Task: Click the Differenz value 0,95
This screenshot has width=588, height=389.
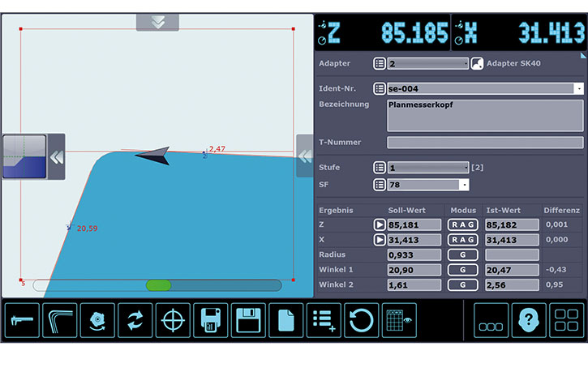Action: 554,284
